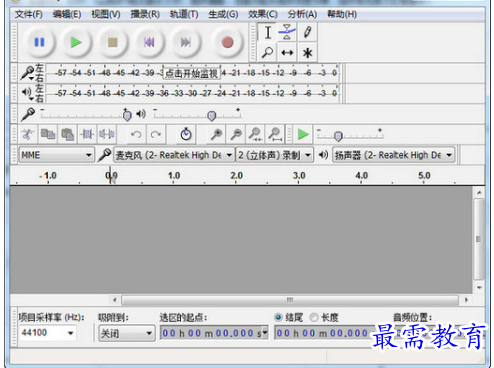This screenshot has width=494, height=368.
Task: Click the Cut scissors icon
Action: pyautogui.click(x=28, y=134)
